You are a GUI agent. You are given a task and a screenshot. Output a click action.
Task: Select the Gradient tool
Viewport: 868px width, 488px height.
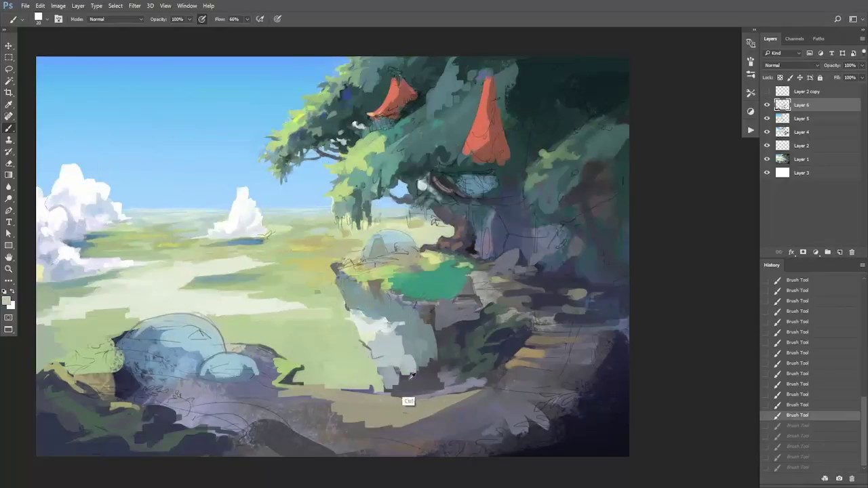point(9,175)
